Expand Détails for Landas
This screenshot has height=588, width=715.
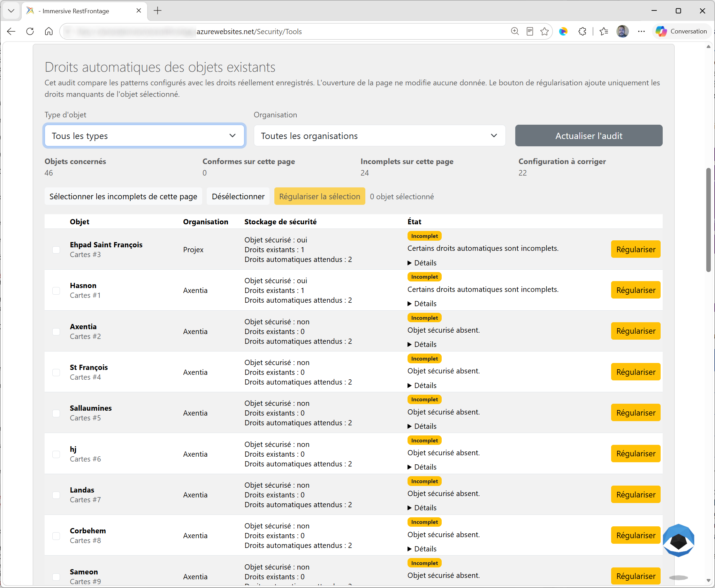point(422,508)
